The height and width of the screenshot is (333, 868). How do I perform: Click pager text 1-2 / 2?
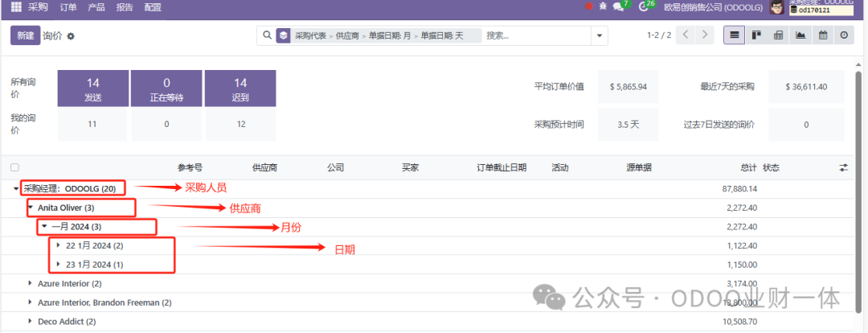tap(659, 35)
